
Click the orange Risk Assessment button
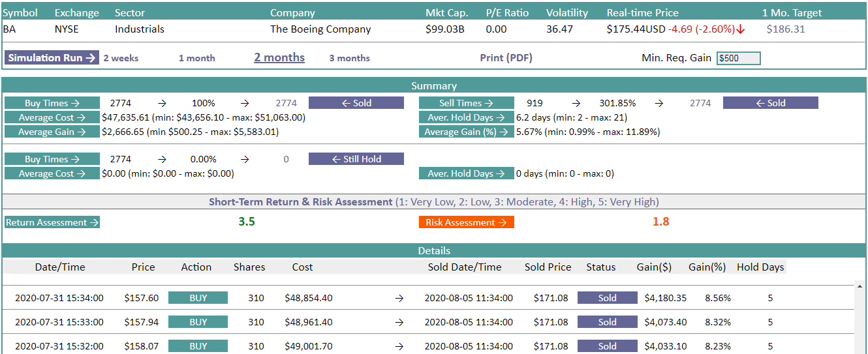coord(466,222)
